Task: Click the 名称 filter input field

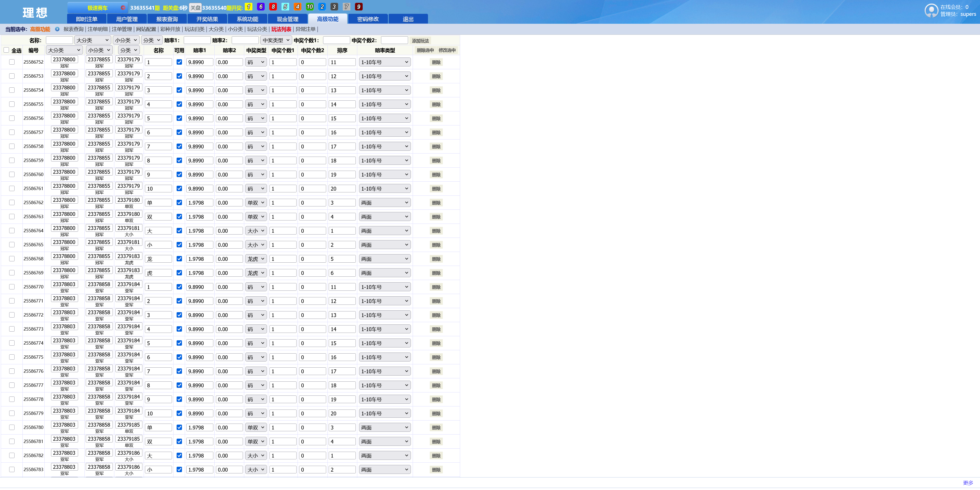Action: tap(59, 40)
